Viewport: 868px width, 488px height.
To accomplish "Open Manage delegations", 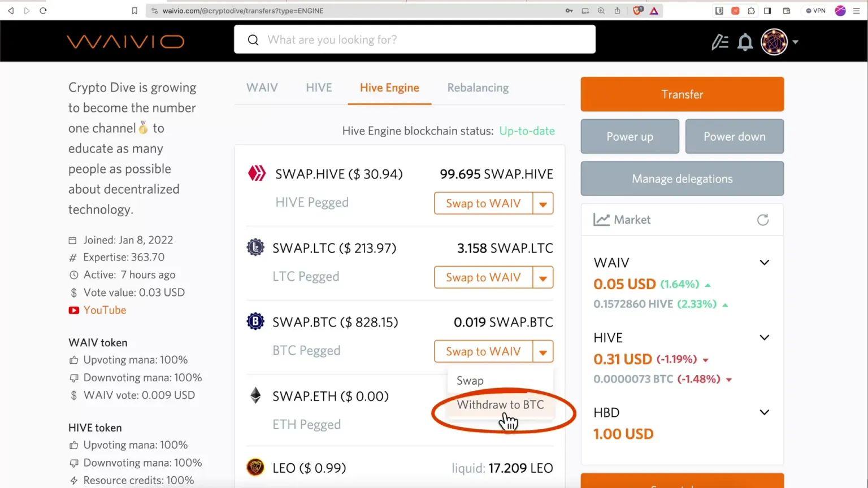I will tap(682, 178).
